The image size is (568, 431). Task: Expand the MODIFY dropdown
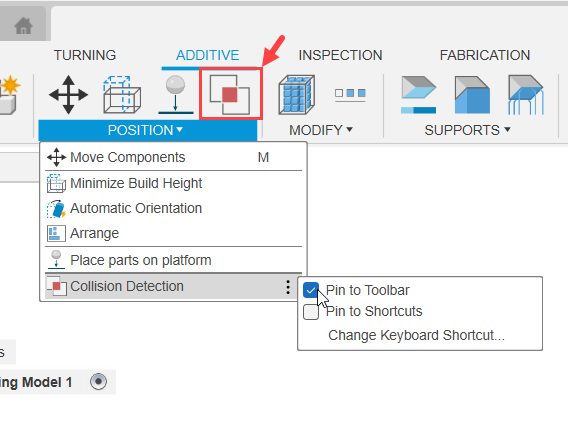[321, 130]
